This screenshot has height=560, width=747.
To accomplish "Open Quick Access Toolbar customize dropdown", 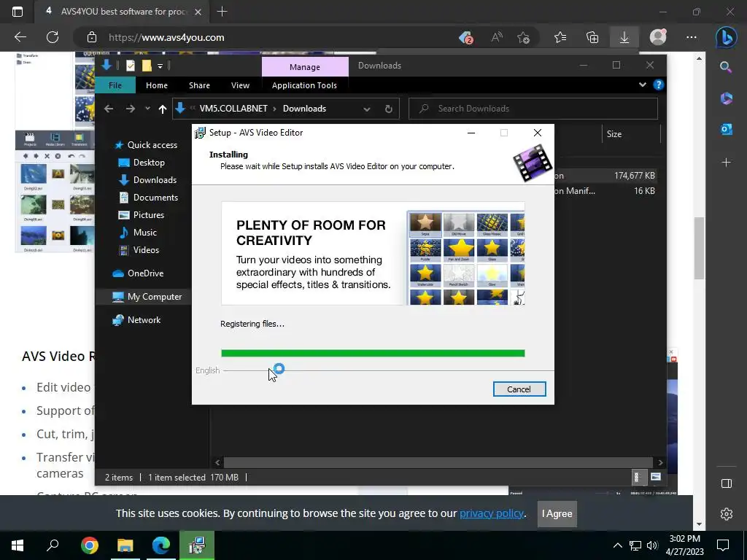I will tap(160, 66).
